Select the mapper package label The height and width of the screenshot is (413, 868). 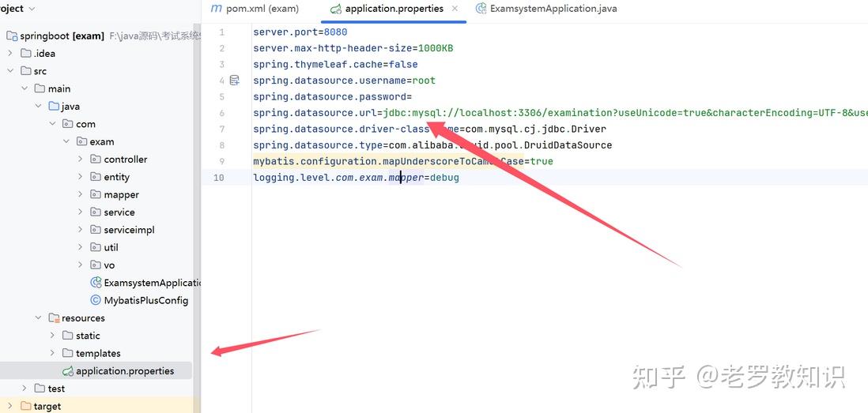click(121, 194)
